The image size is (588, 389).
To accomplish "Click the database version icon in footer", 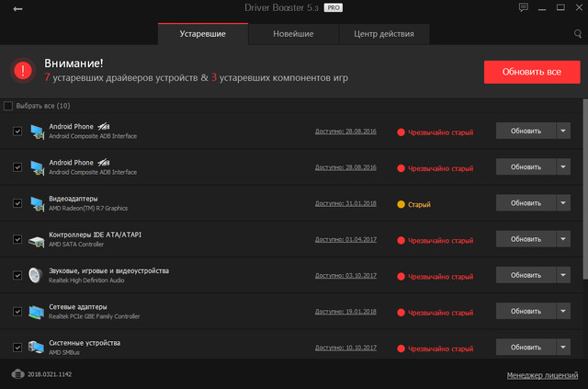I will coord(18,374).
